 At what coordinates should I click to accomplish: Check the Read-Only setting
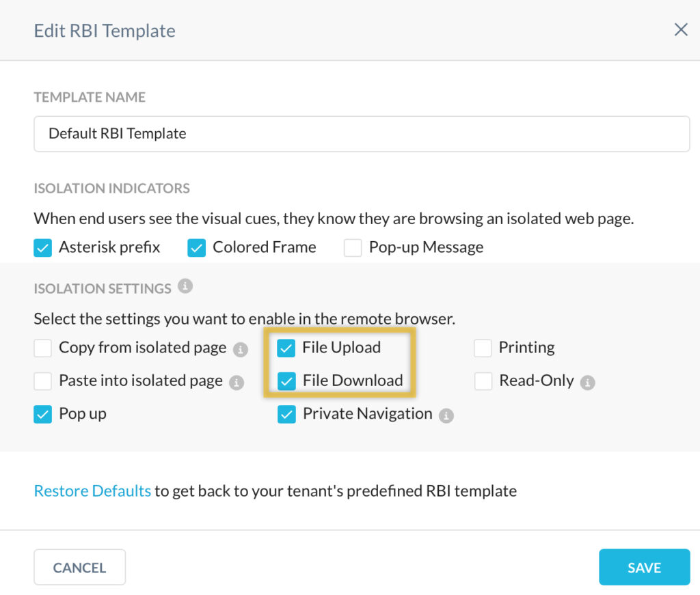[x=483, y=381]
